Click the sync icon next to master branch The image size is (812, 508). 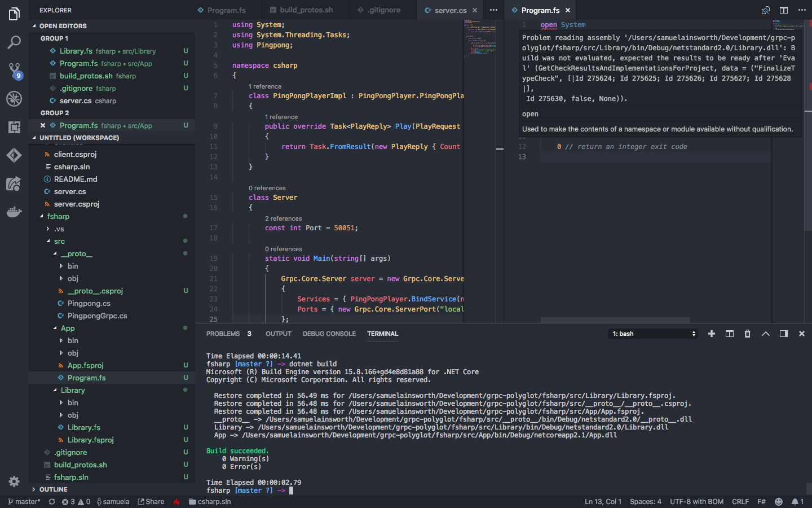(x=51, y=501)
